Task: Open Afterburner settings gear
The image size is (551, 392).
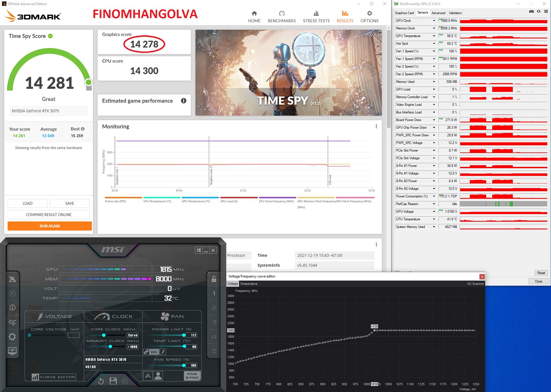Action: (12, 337)
